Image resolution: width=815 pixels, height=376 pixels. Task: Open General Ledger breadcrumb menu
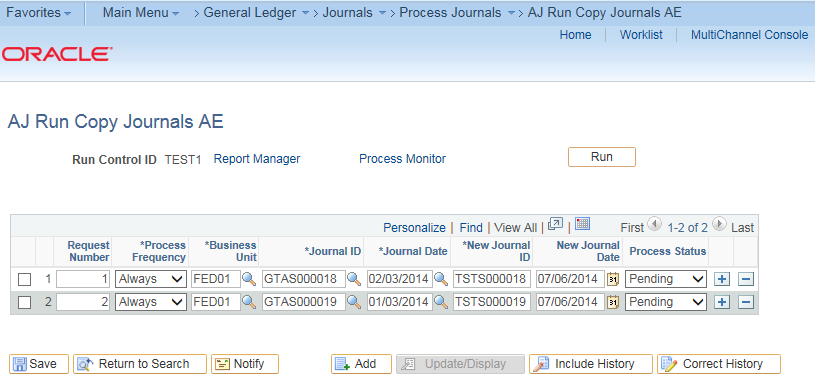click(256, 12)
